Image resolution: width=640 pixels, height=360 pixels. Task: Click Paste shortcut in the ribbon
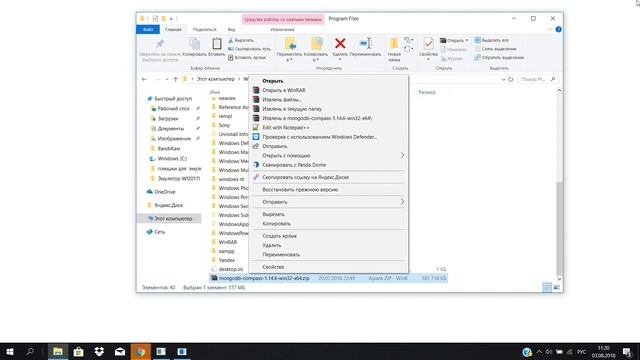coord(247,58)
